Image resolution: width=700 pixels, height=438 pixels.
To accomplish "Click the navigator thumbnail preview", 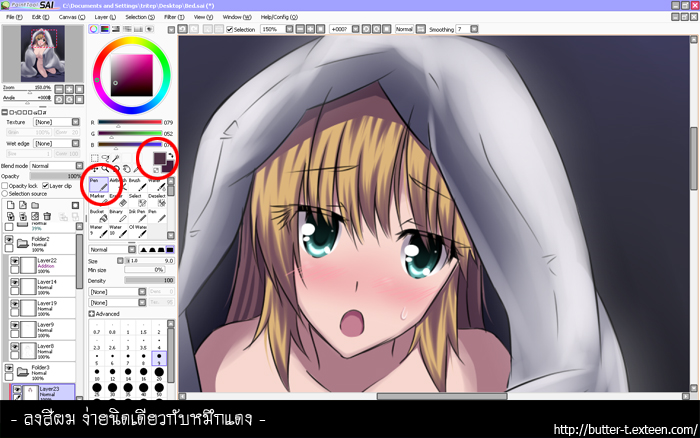I will [43, 54].
